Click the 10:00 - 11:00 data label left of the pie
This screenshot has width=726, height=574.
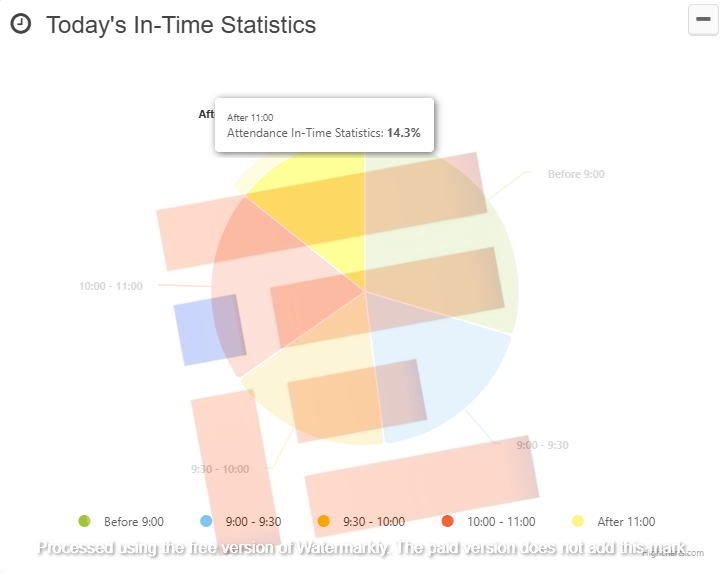pyautogui.click(x=111, y=286)
